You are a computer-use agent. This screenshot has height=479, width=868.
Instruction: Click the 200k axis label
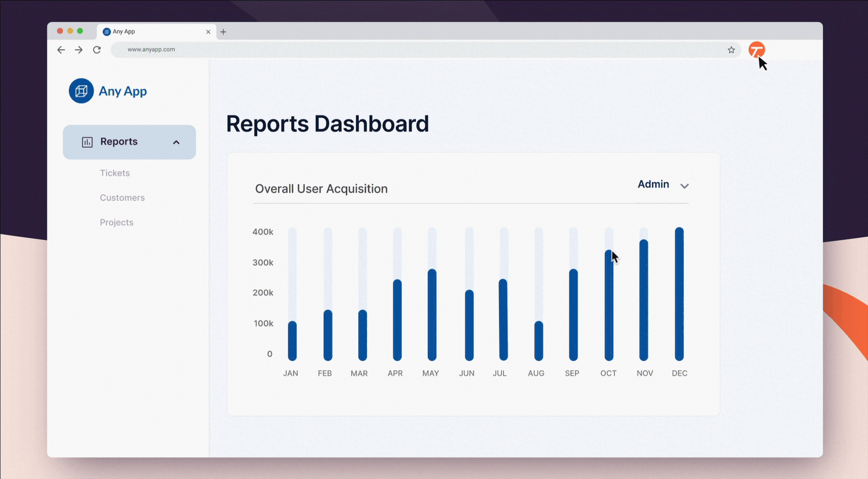(x=263, y=292)
